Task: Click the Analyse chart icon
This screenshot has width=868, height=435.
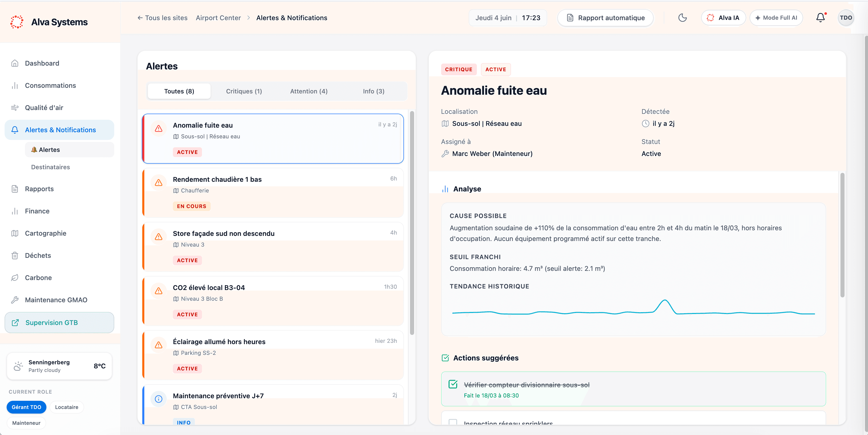Action: (445, 189)
